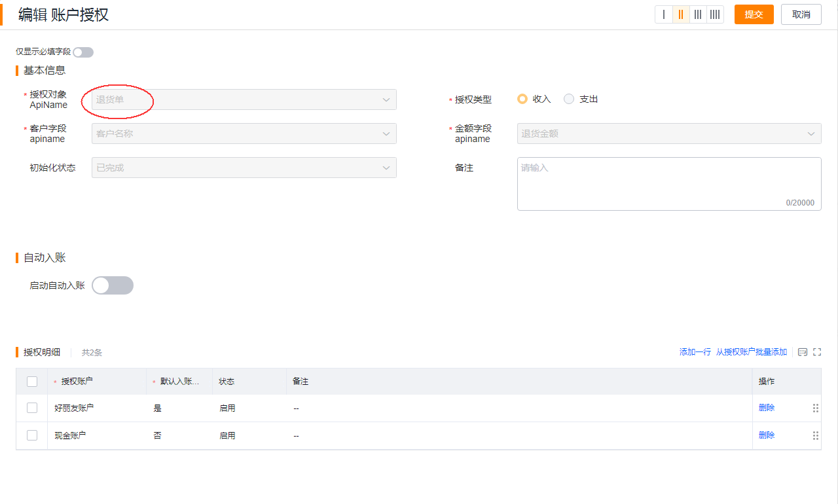Image resolution: width=838 pixels, height=504 pixels.
Task: Open the keyboard shortcuts icon above the table
Action: pos(802,352)
